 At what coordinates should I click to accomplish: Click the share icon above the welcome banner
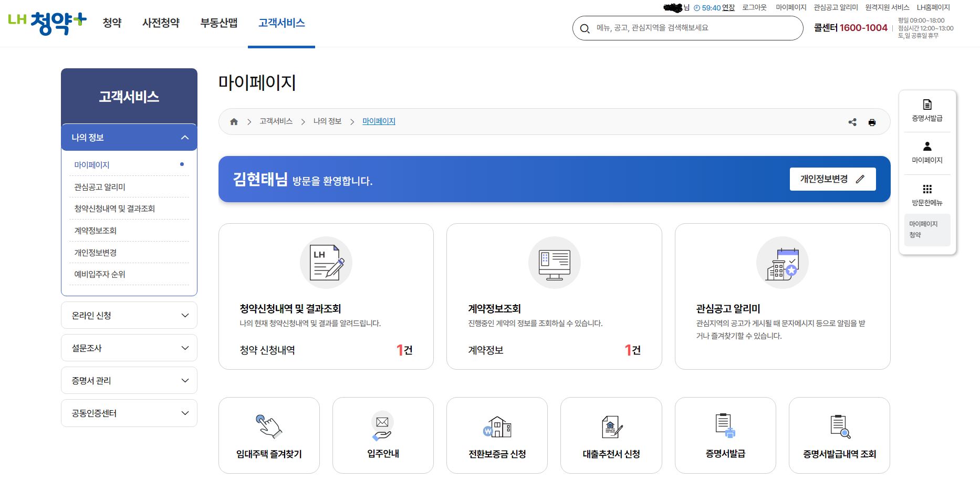coord(852,121)
